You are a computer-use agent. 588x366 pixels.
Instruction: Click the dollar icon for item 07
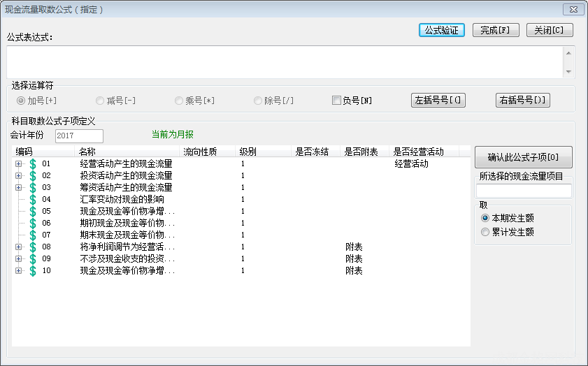tap(32, 235)
